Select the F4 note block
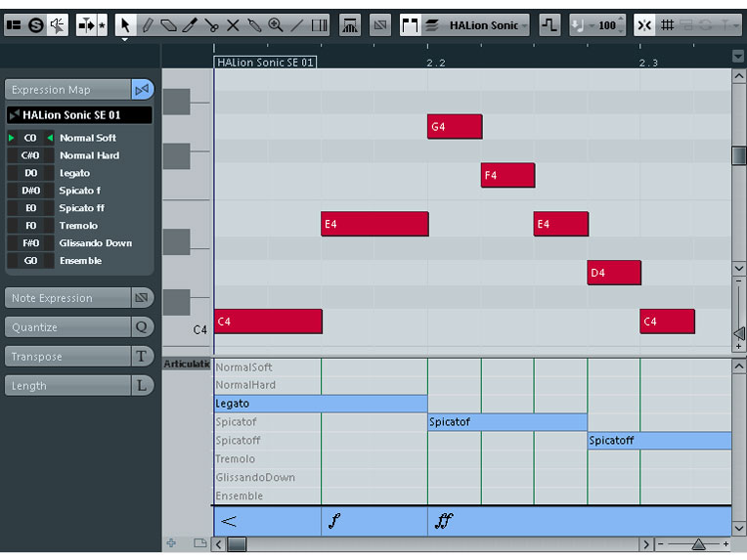Viewport: 747px width, 560px height. pyautogui.click(x=507, y=175)
